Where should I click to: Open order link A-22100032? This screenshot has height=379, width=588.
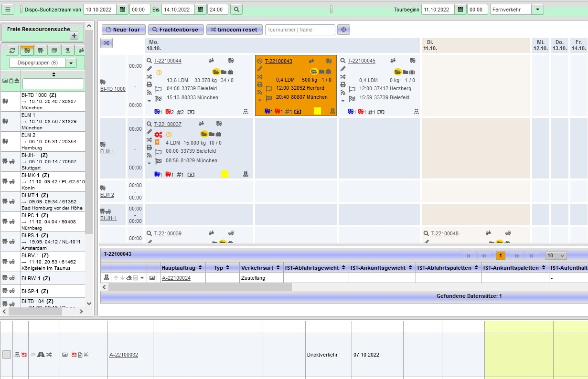(x=124, y=355)
